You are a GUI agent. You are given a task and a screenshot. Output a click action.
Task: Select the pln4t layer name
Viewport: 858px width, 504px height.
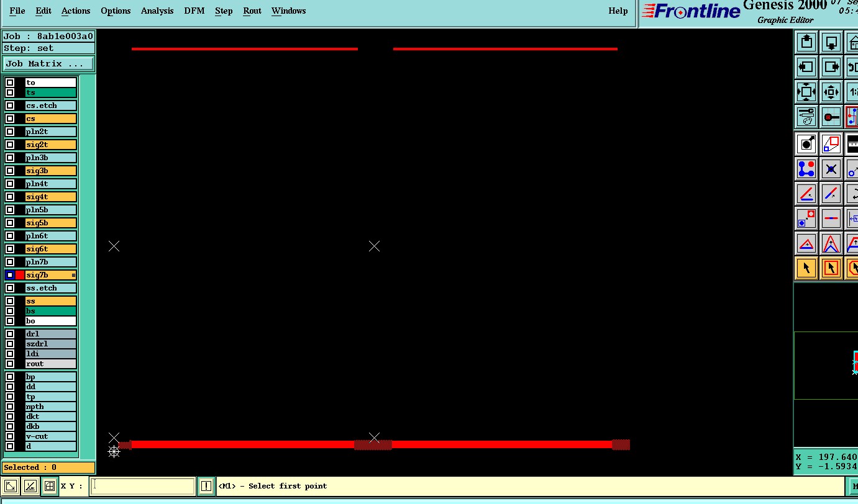pos(51,184)
